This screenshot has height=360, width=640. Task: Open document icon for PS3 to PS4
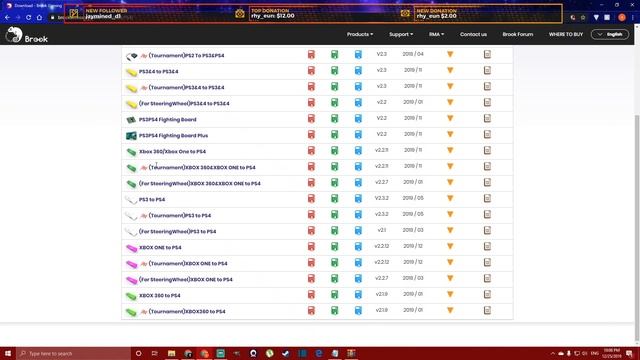tap(487, 198)
